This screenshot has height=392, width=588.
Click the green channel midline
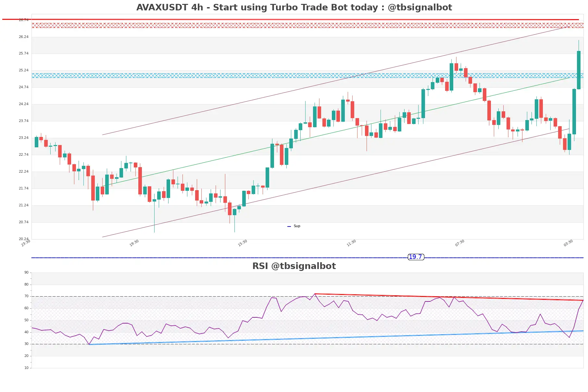pyautogui.click(x=336, y=132)
